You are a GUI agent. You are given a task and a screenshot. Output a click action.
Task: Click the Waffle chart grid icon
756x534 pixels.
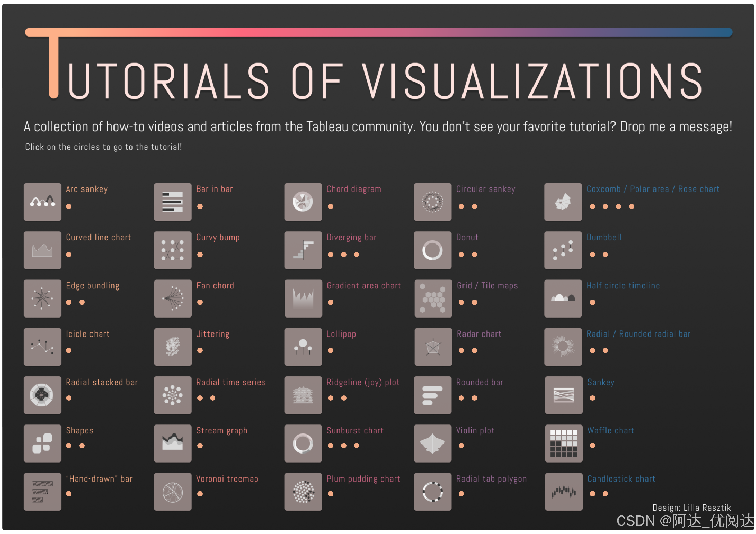(563, 443)
